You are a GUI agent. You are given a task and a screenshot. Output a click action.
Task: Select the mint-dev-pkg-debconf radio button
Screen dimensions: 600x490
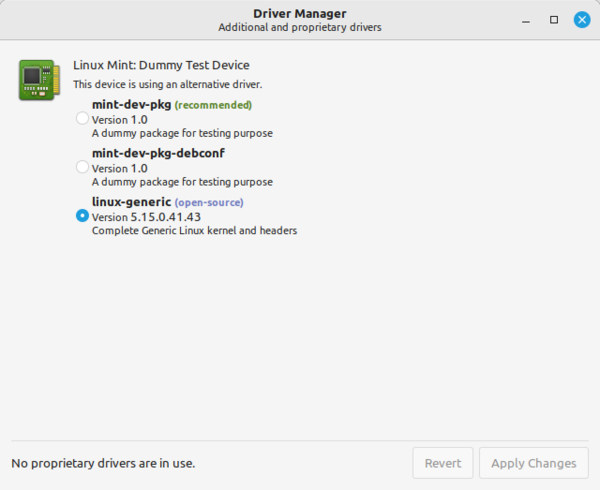coord(82,167)
